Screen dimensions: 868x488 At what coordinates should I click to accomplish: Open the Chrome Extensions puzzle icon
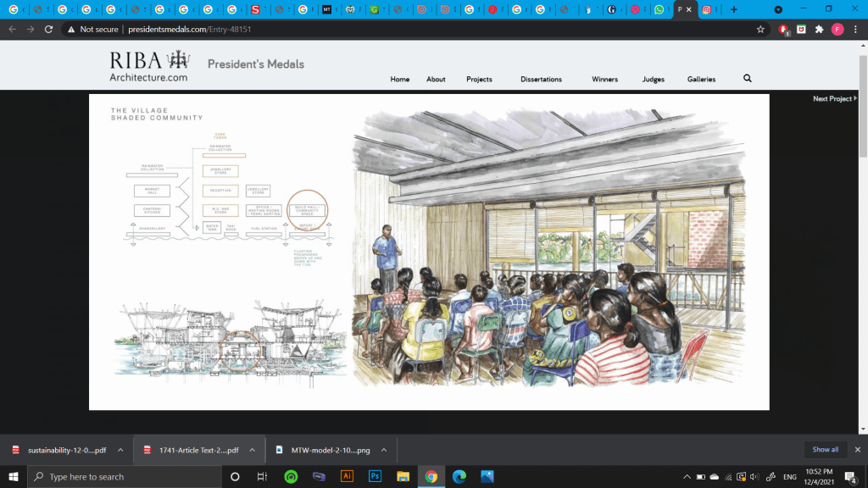click(x=819, y=29)
